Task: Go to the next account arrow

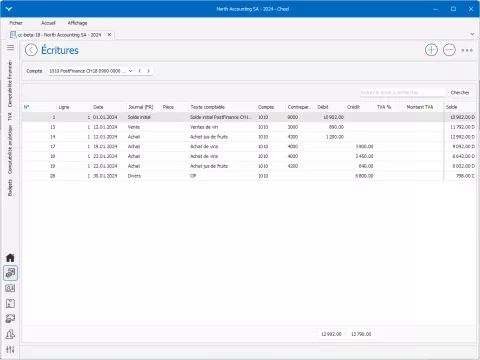Action: coord(148,71)
